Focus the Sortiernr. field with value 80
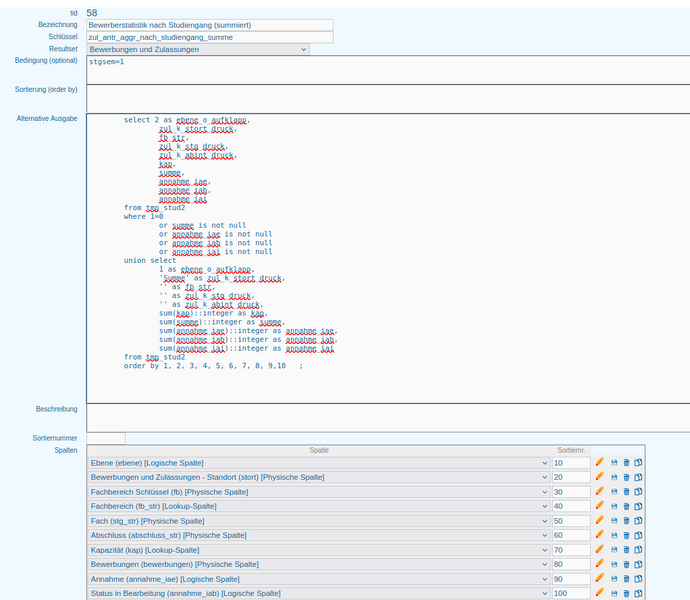The image size is (690, 600). point(571,564)
